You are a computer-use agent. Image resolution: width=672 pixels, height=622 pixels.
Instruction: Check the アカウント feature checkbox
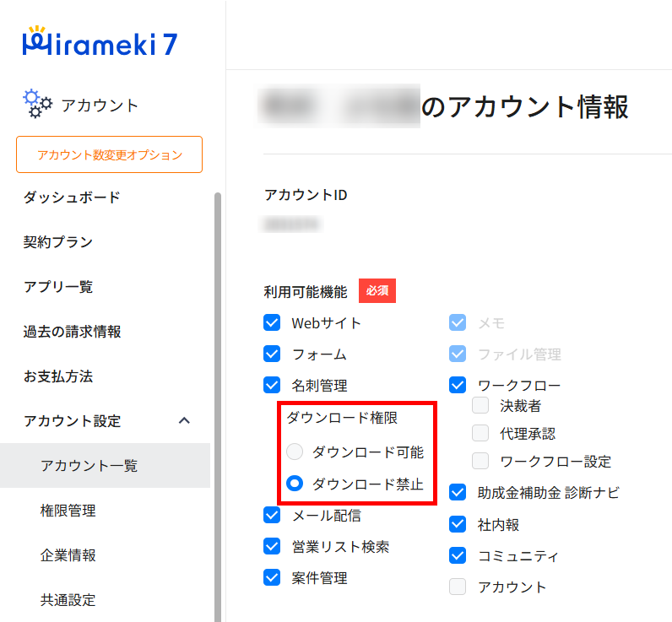[458, 587]
